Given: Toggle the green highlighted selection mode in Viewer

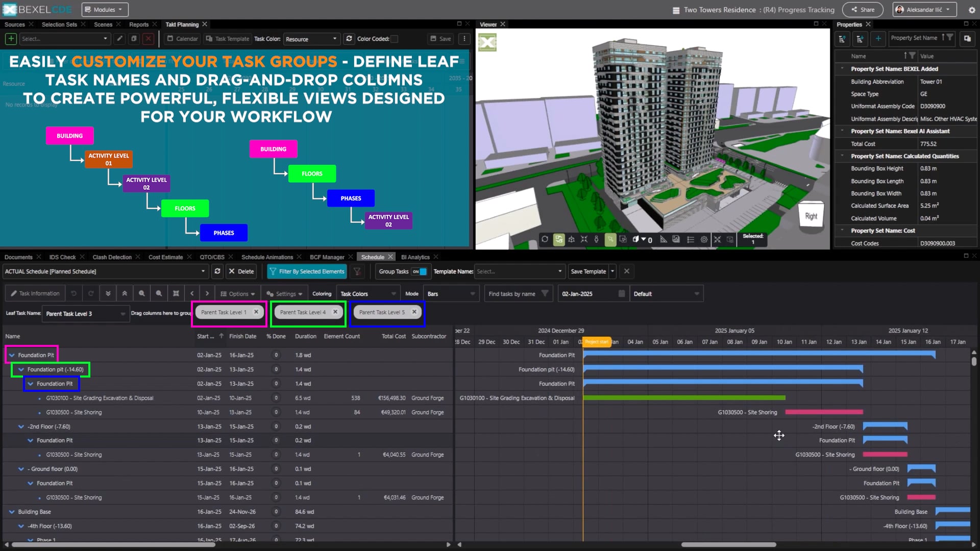Looking at the screenshot, I should coord(559,239).
